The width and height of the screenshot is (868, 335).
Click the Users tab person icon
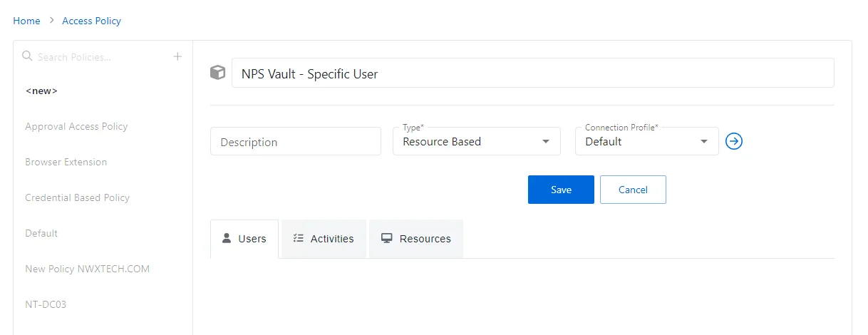click(227, 238)
